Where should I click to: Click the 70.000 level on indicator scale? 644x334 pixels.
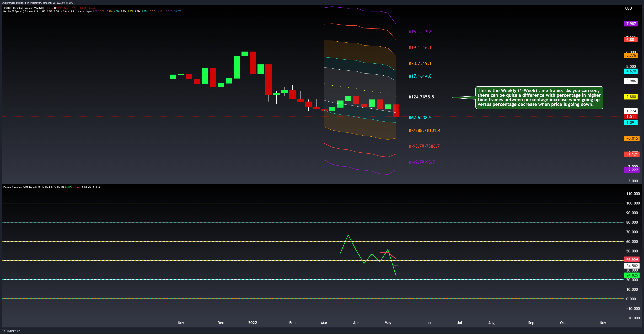coord(632,232)
